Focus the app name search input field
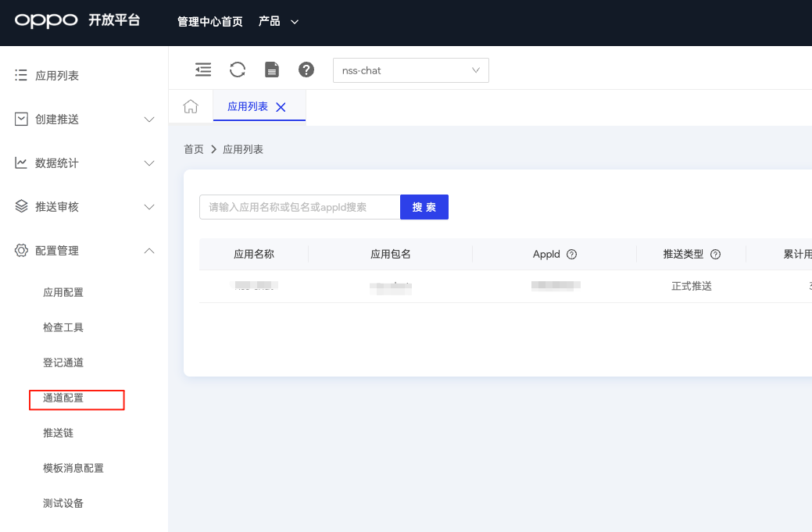812x532 pixels. coord(300,207)
